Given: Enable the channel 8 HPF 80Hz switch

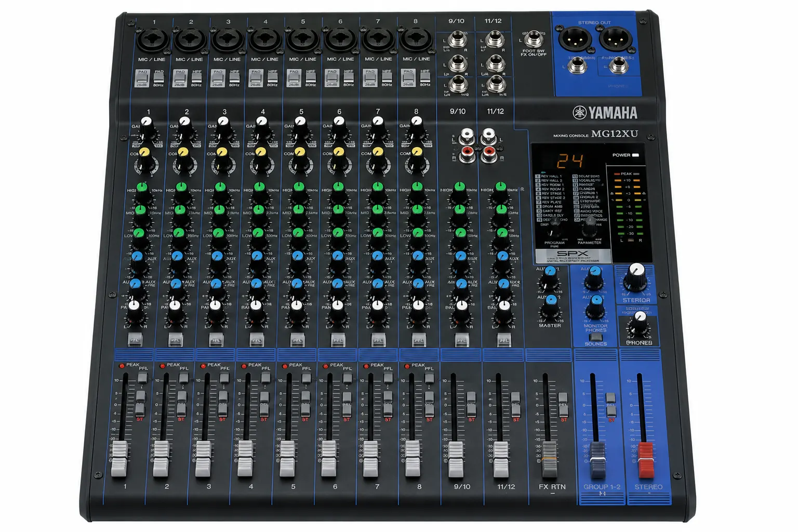Looking at the screenshot, I should point(425,77).
